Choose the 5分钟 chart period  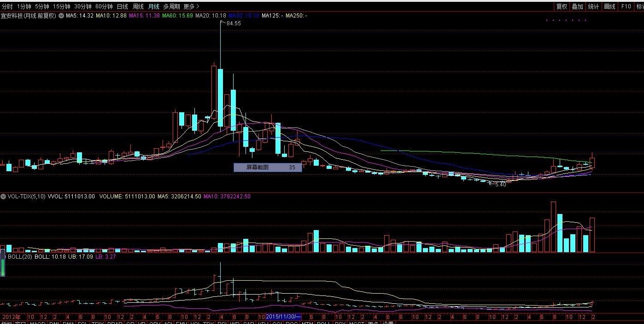pyautogui.click(x=42, y=6)
